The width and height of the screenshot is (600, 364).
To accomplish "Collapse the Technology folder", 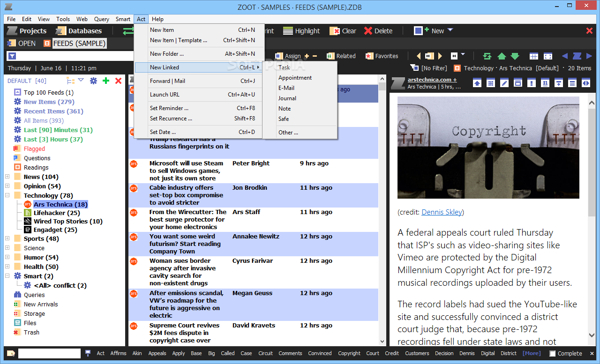I will (x=7, y=195).
